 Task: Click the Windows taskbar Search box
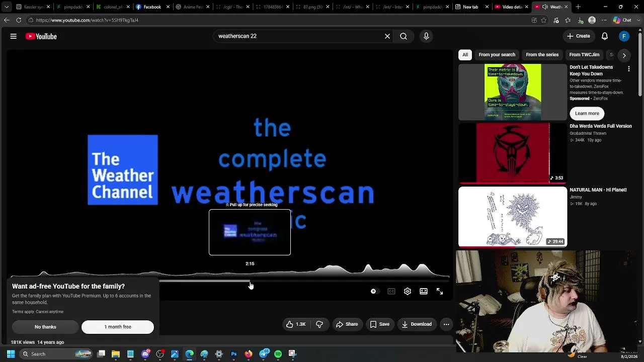pos(56,354)
